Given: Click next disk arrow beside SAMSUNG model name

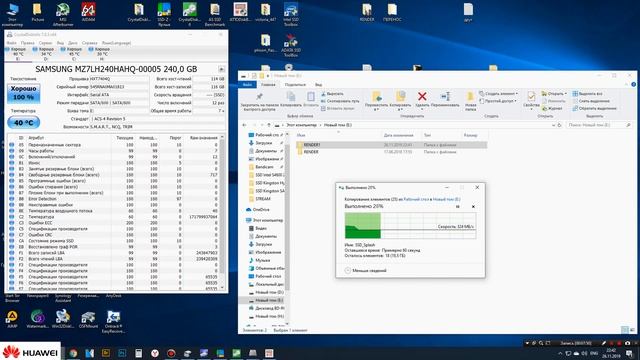Looking at the screenshot, I should pyautogui.click(x=221, y=69).
